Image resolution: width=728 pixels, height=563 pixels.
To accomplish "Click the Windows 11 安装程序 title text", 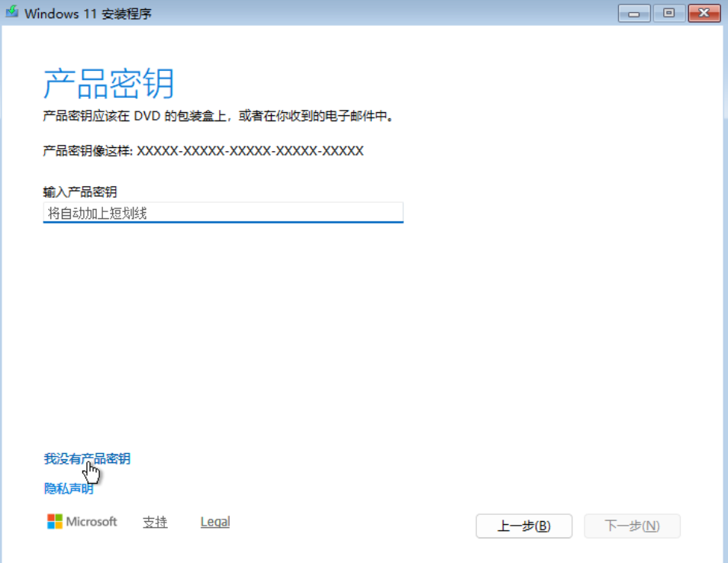I will [x=88, y=14].
